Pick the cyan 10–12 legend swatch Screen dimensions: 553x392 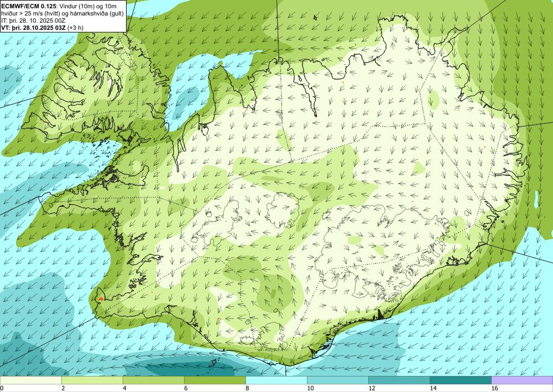338,380
